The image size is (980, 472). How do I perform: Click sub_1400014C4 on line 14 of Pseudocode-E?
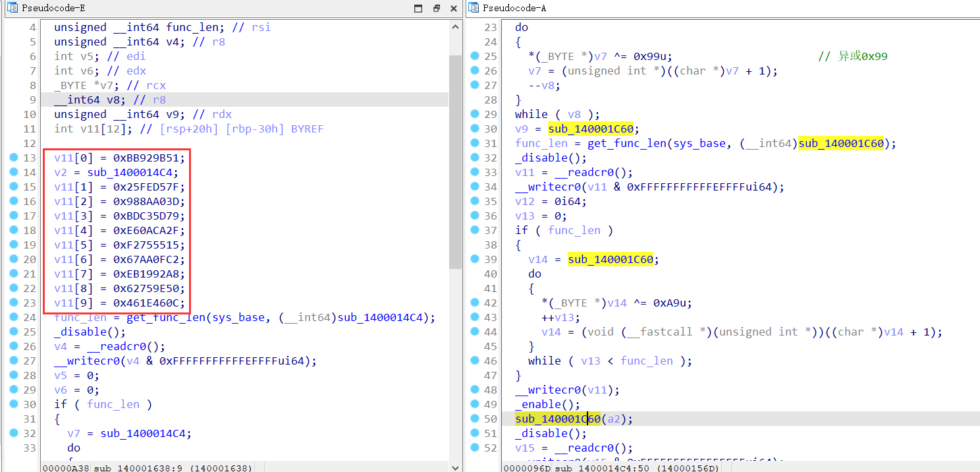pos(129,172)
